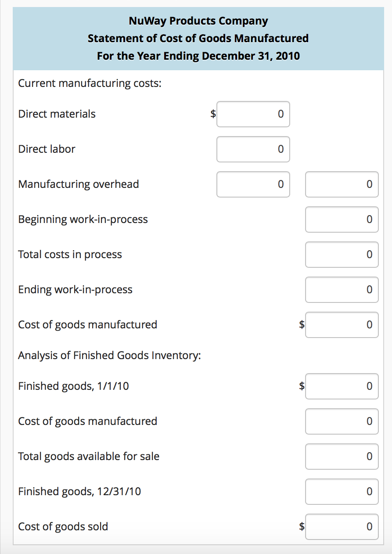Image resolution: width=392 pixels, height=554 pixels.
Task: Focus the Ending work-in-process input box
Action: pyautogui.click(x=342, y=290)
